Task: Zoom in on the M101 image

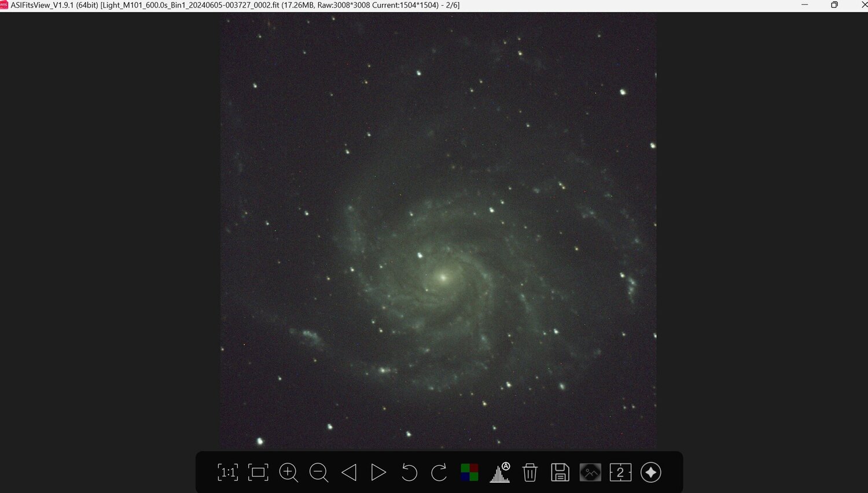Action: click(288, 473)
